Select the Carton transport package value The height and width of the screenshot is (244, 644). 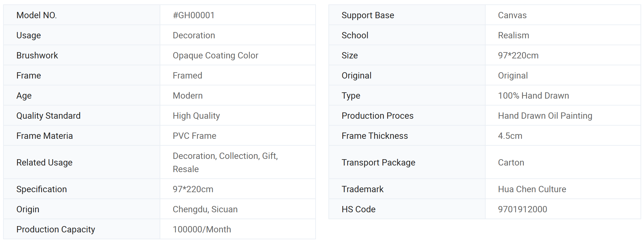(x=511, y=162)
